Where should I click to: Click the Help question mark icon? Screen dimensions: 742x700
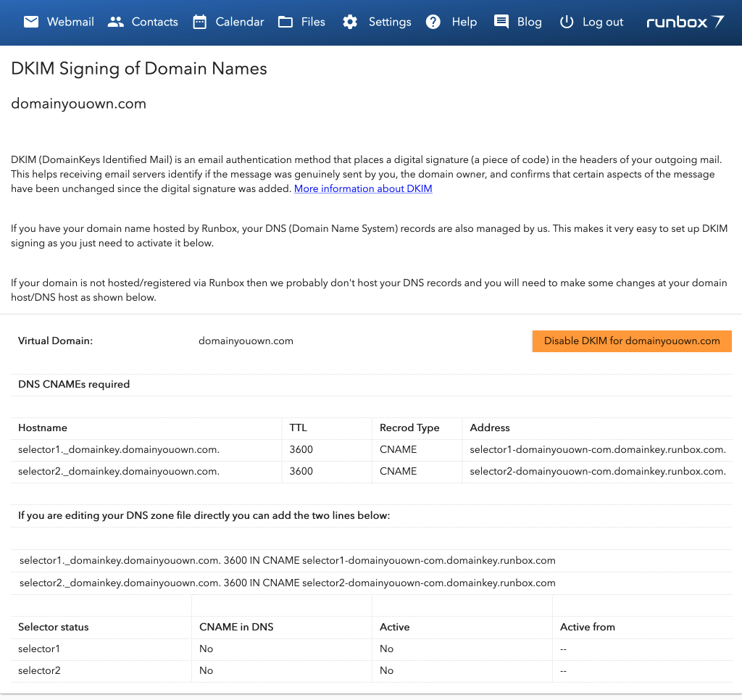click(x=433, y=22)
